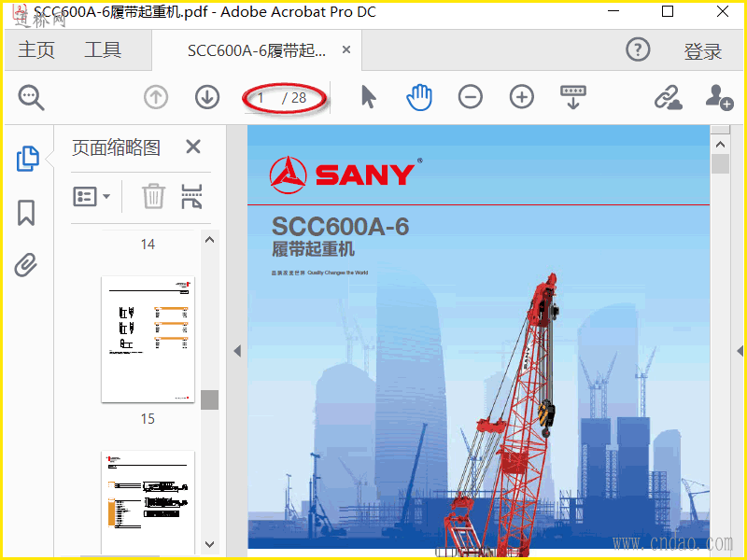Enable scrolling mode page display icon
This screenshot has width=747, height=560.
click(573, 98)
